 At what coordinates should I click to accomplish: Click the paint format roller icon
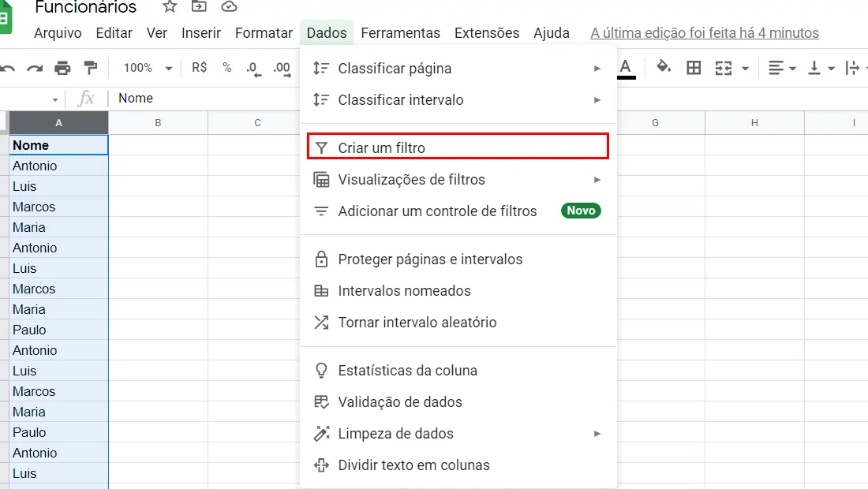click(x=90, y=68)
